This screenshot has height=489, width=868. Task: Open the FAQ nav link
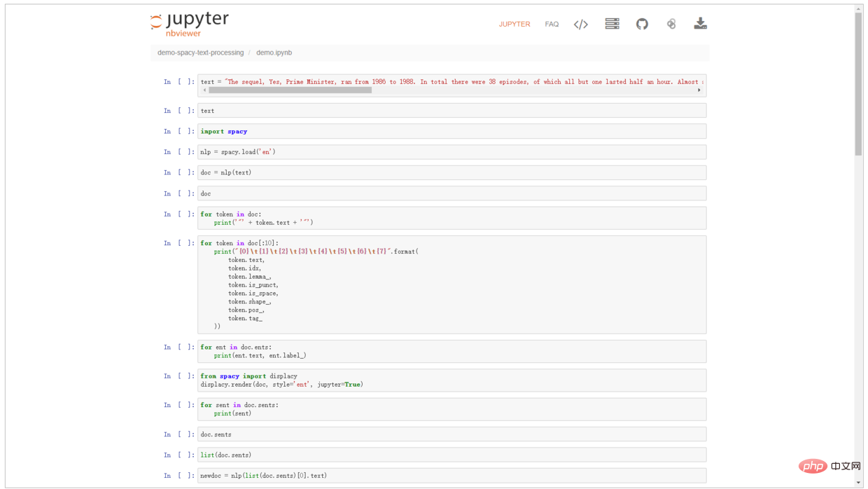click(x=552, y=25)
